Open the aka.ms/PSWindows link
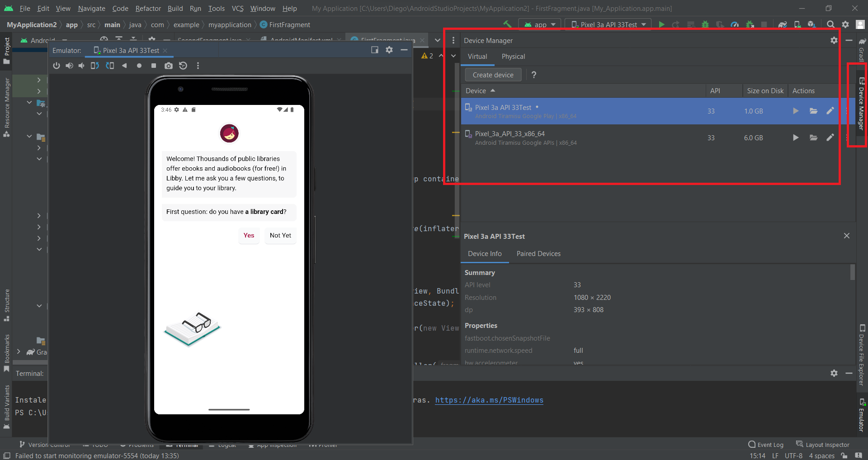Screen dimensions: 868x460 [x=489, y=400]
